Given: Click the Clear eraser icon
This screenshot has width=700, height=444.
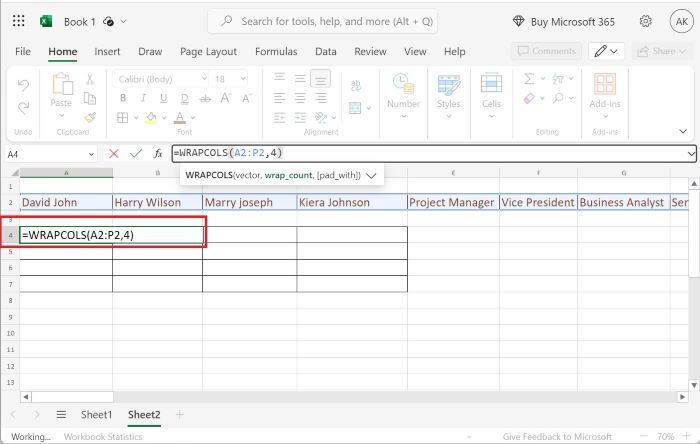Looking at the screenshot, I should point(529,98).
